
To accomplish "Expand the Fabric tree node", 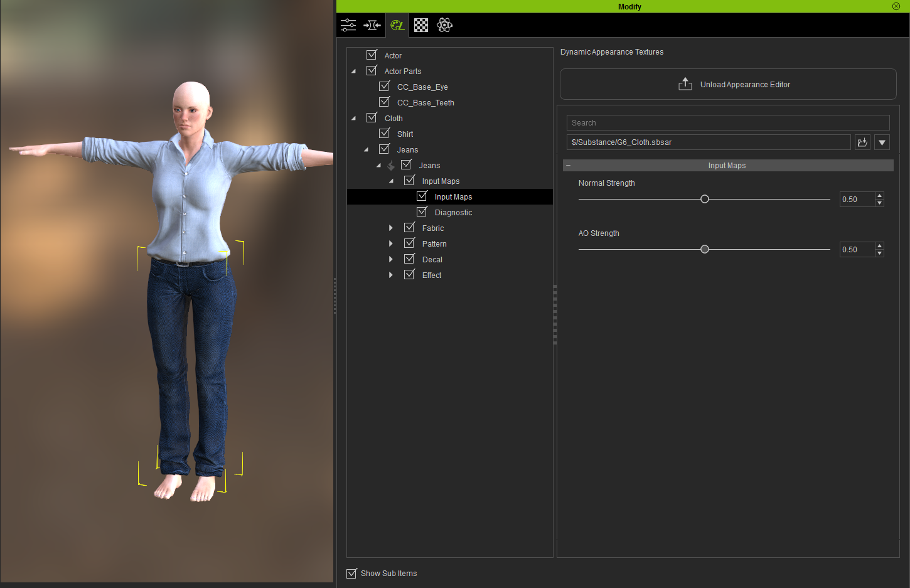I will point(390,228).
